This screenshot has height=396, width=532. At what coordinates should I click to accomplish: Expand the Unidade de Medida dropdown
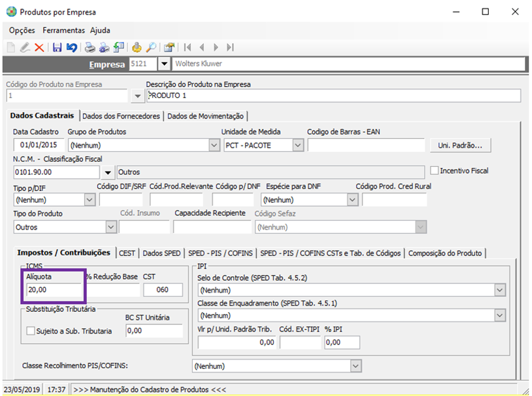pyautogui.click(x=298, y=145)
